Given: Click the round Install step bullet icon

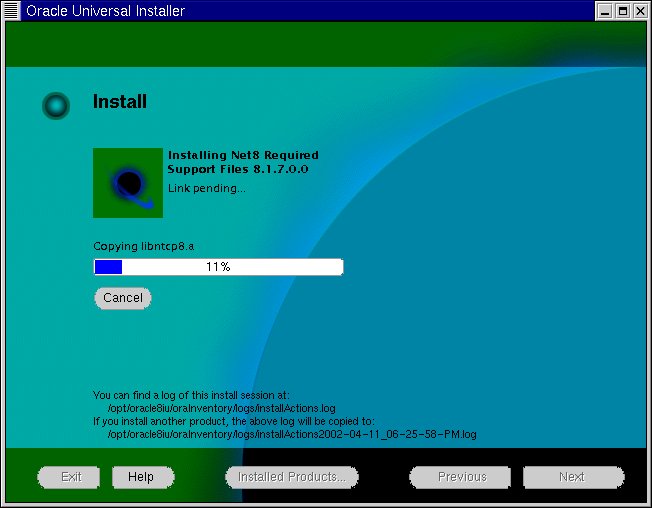Looking at the screenshot, I should coord(56,106).
